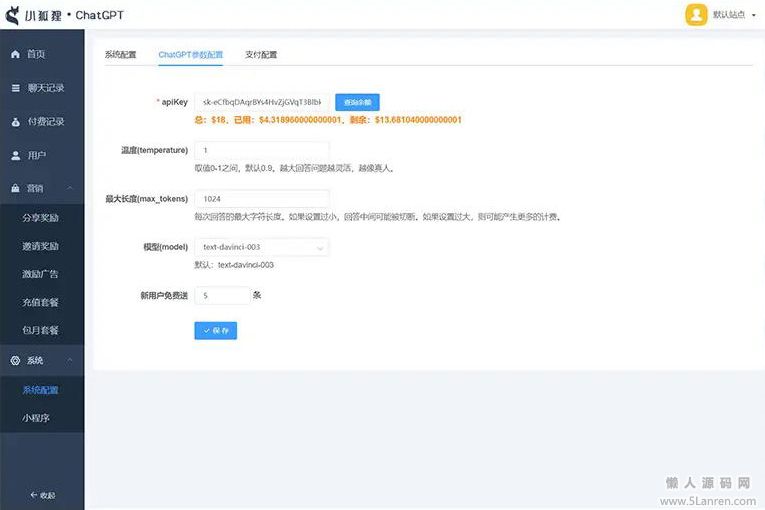Open 用户 in the sidebar
Screen dimensions: 765x510
click(x=42, y=155)
